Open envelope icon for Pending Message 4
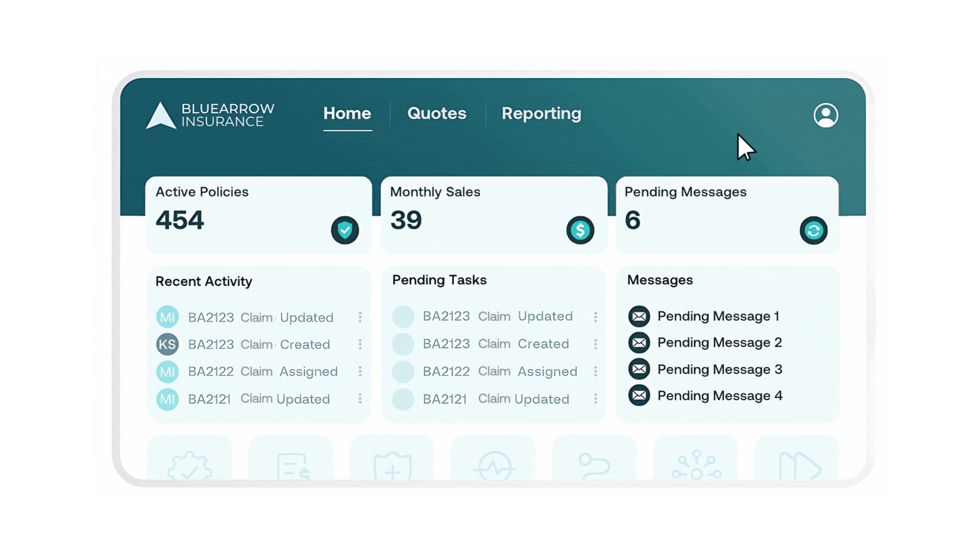The width and height of the screenshot is (980, 551). click(639, 395)
